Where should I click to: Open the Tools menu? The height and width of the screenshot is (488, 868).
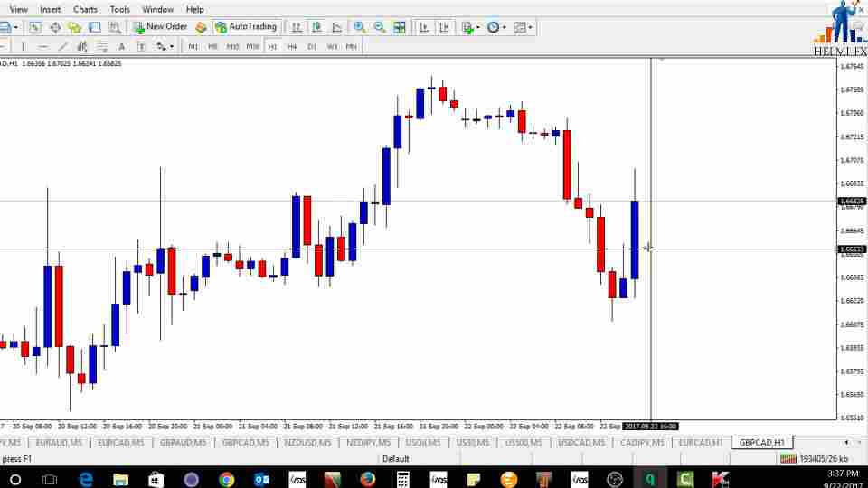(119, 9)
